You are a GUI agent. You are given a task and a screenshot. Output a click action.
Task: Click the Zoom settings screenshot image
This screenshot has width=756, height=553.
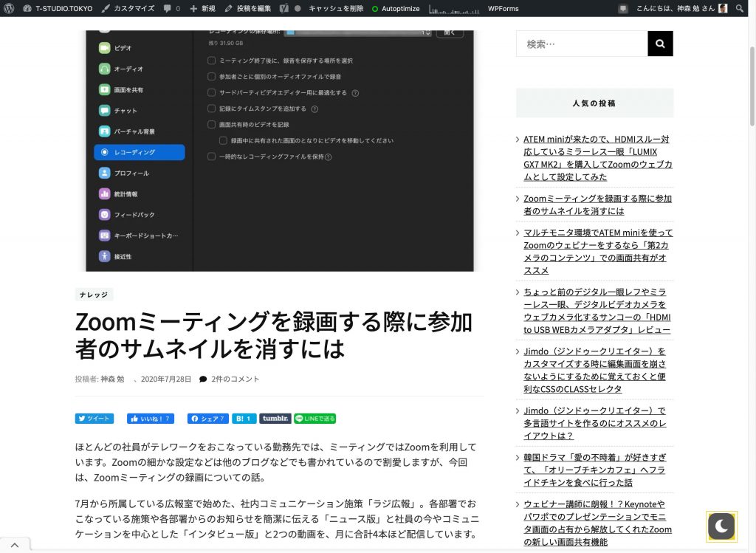[x=280, y=151]
